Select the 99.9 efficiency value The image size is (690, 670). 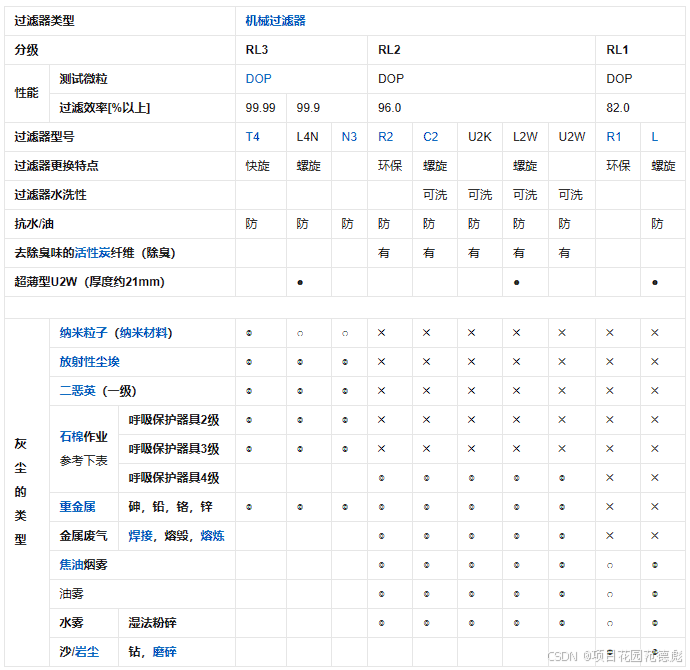(308, 108)
